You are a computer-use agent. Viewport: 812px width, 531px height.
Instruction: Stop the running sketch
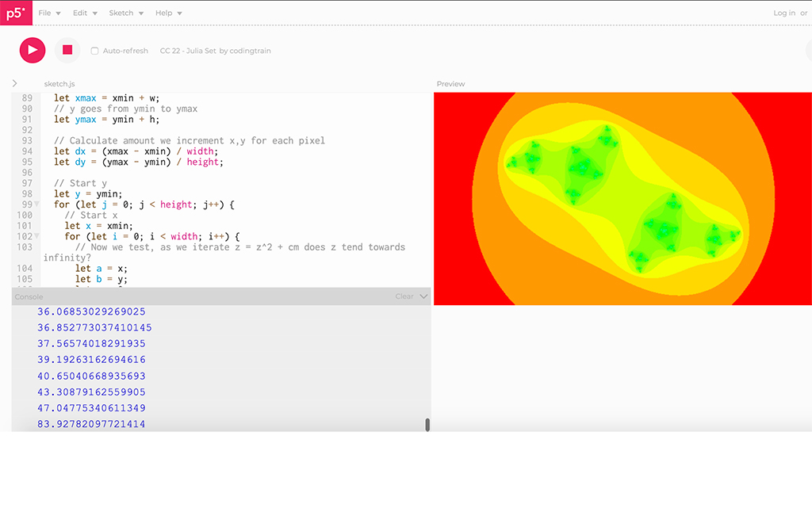coord(67,50)
